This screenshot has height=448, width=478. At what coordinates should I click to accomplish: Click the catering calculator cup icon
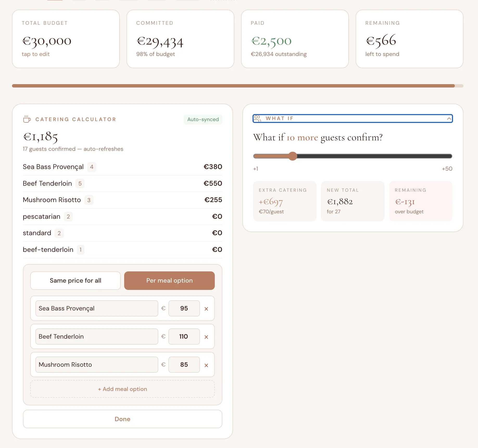[27, 119]
